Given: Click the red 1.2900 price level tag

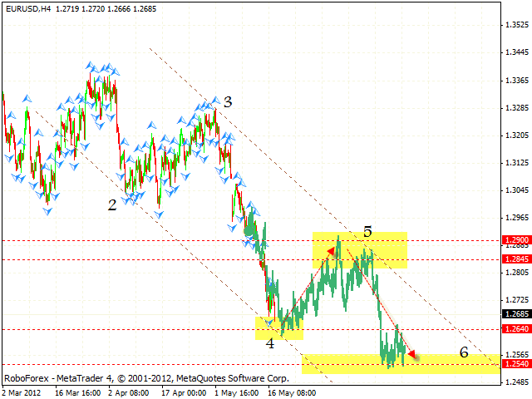Looking at the screenshot, I should [x=516, y=240].
